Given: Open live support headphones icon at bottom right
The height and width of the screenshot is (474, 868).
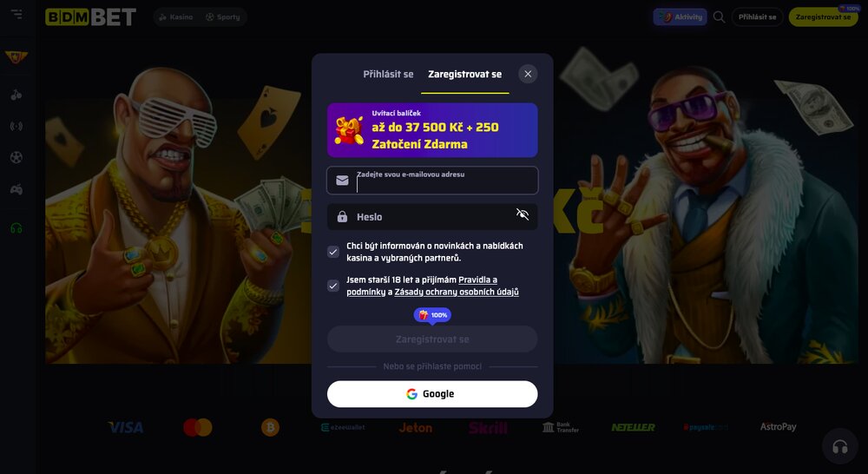Looking at the screenshot, I should pos(839,446).
